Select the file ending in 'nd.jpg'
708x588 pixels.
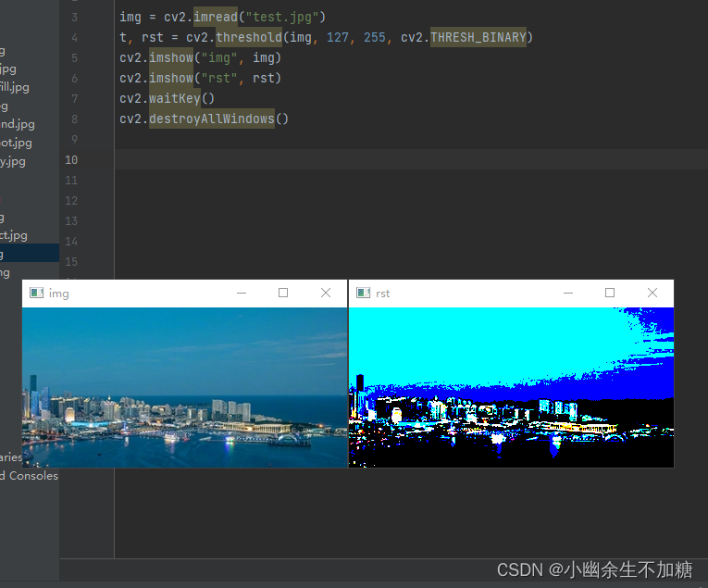coord(18,124)
